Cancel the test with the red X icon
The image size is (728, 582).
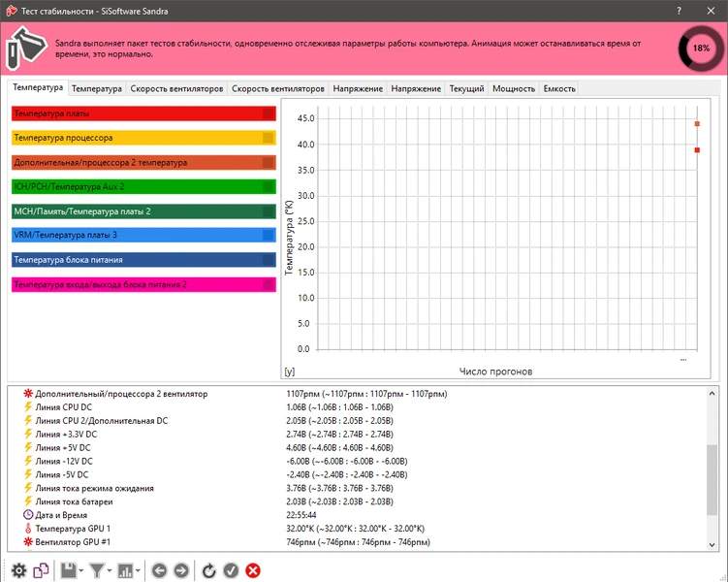pos(253,570)
